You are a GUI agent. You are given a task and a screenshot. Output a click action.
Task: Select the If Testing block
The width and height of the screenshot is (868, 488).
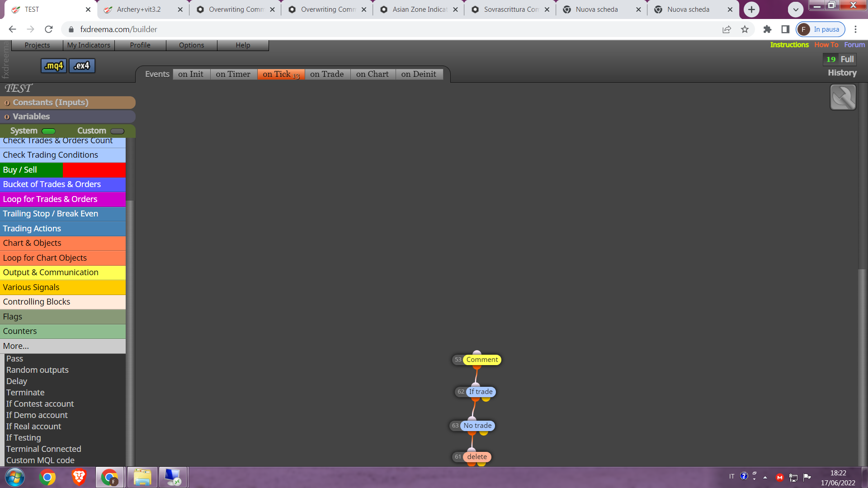pyautogui.click(x=24, y=438)
